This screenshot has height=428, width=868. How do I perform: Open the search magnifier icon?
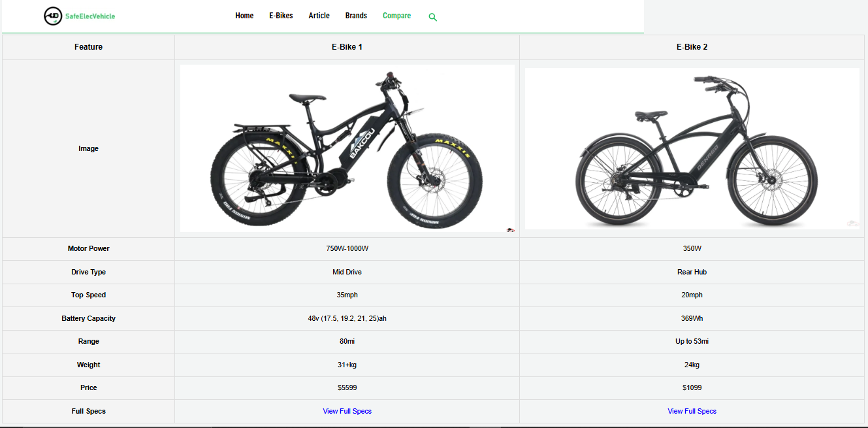432,17
